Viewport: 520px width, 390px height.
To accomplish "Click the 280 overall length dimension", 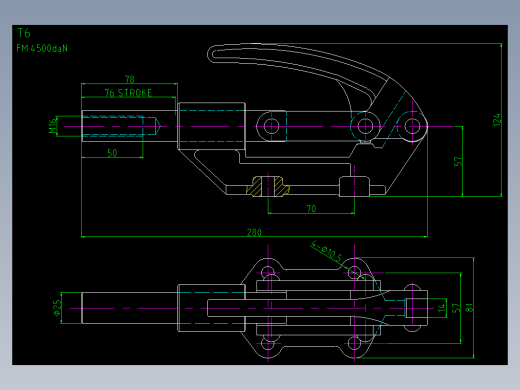I will (254, 232).
